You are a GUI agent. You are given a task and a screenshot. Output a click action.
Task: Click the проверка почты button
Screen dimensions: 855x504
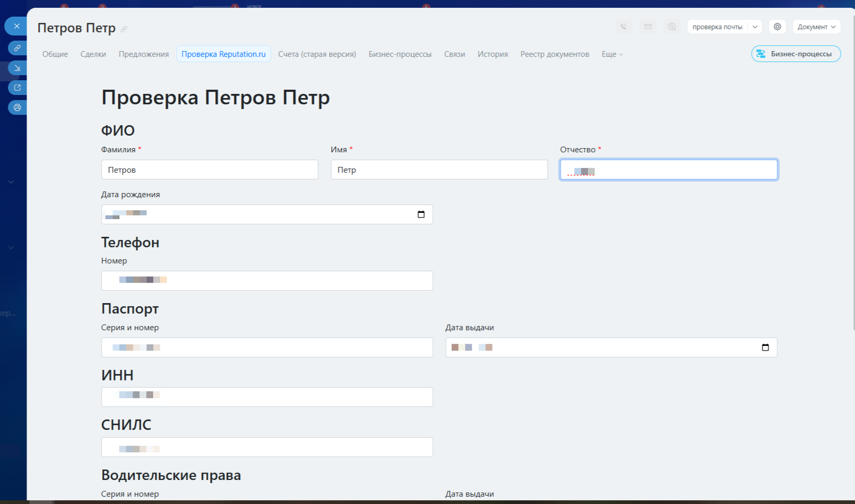[717, 27]
